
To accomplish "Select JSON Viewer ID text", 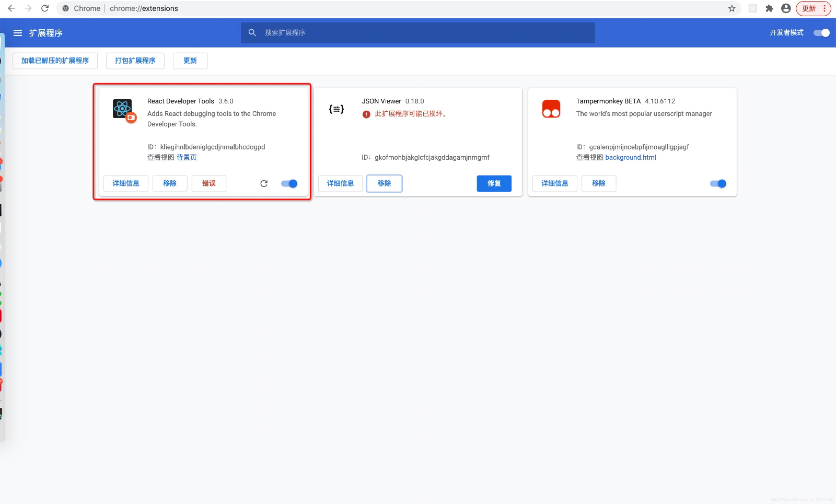I will (432, 157).
